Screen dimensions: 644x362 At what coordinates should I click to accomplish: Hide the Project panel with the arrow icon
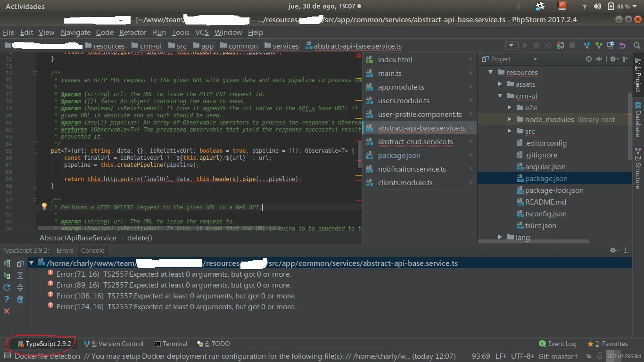pyautogui.click(x=626, y=59)
